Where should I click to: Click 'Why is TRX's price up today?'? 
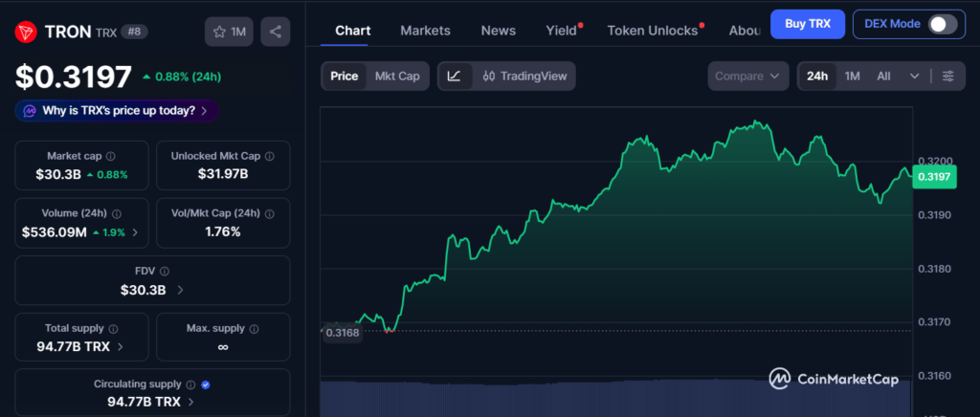click(117, 111)
